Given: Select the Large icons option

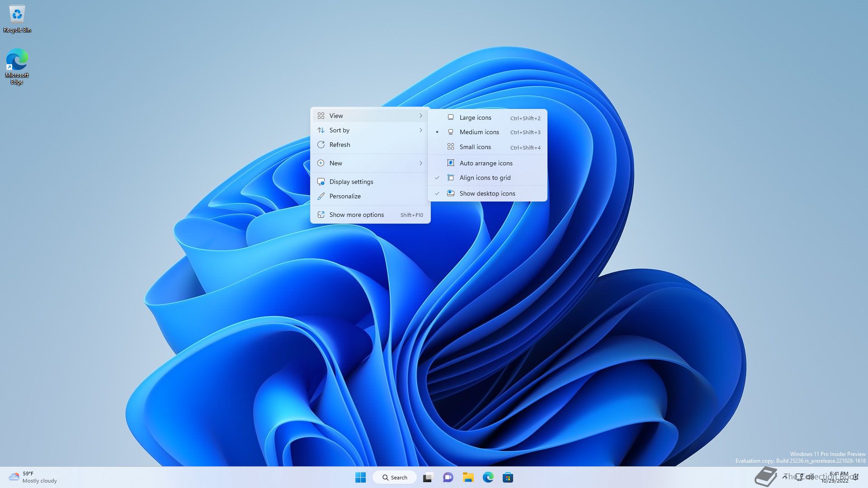Looking at the screenshot, I should [x=475, y=117].
